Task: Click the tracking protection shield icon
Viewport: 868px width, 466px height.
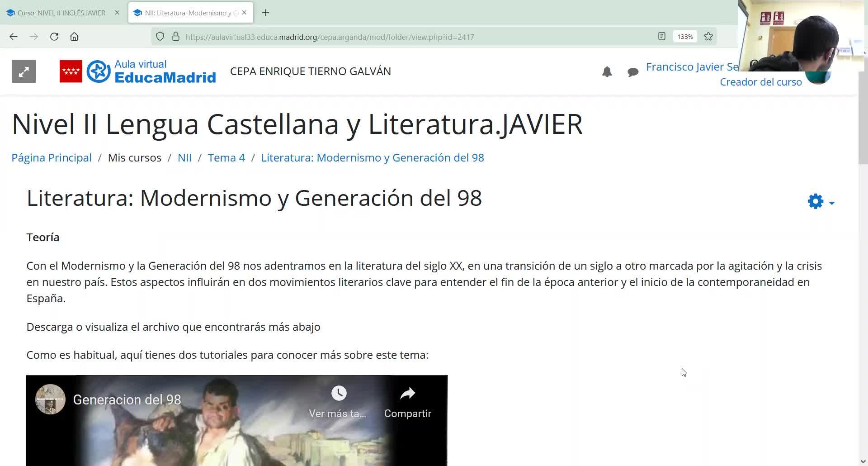Action: tap(160, 37)
